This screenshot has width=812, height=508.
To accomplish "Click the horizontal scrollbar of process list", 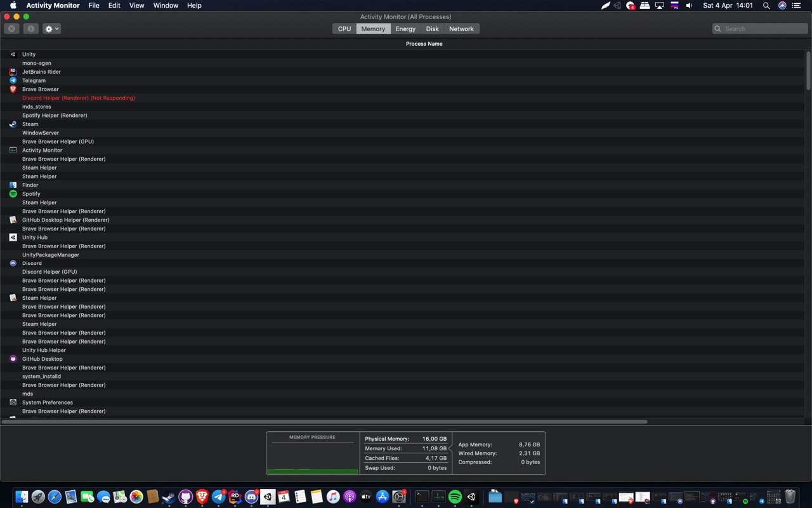I will click(x=324, y=422).
